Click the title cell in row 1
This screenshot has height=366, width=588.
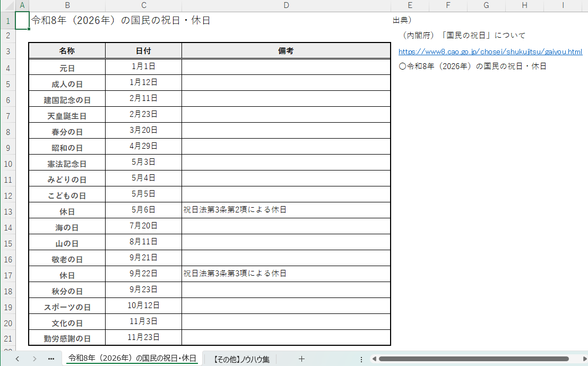point(121,21)
